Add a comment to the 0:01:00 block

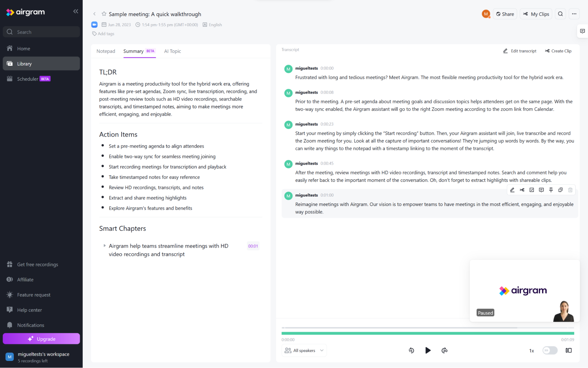tap(541, 190)
